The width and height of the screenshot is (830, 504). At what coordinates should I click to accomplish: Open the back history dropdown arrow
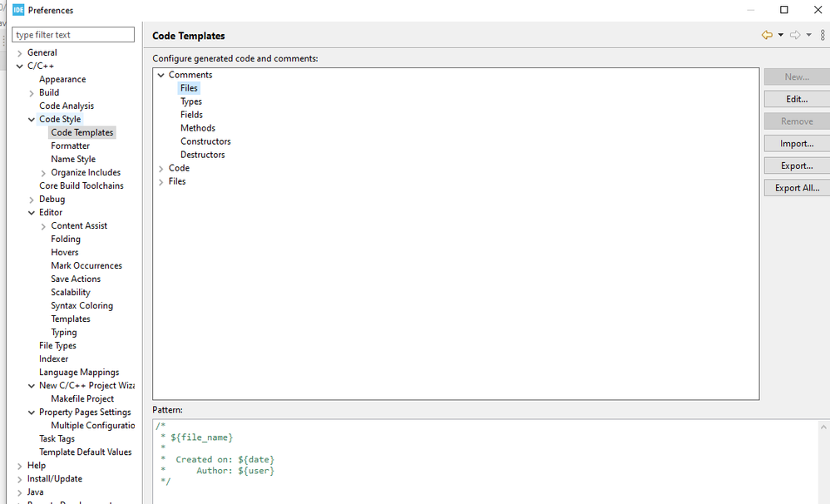point(781,35)
